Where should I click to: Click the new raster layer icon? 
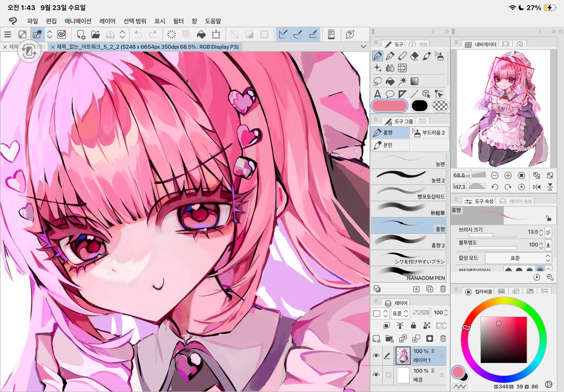(x=376, y=338)
